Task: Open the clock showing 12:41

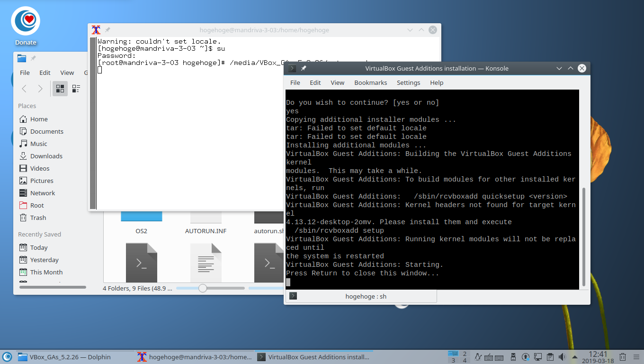Action: pos(598,357)
